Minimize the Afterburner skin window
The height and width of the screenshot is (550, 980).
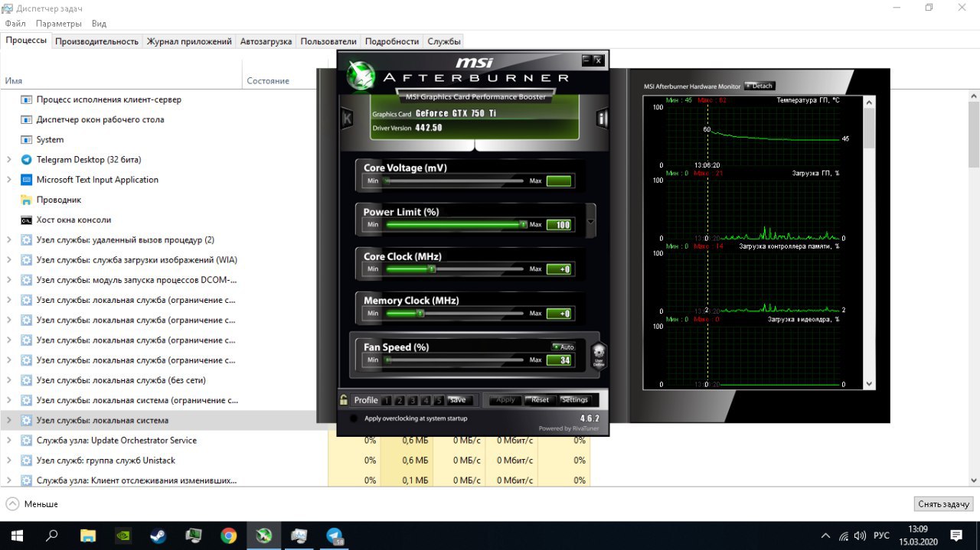[x=587, y=60]
